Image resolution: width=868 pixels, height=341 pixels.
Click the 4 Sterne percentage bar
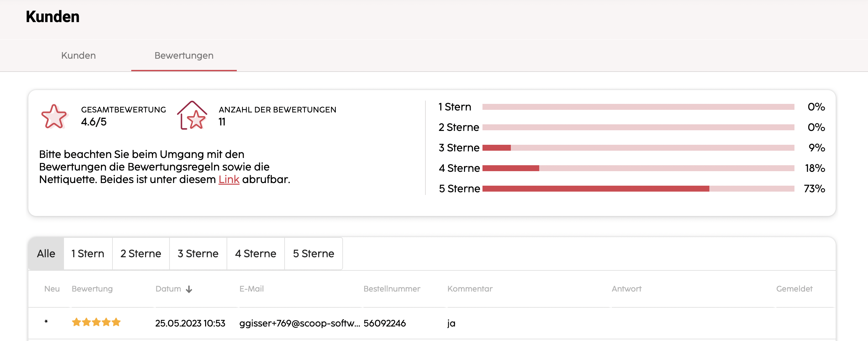(x=638, y=168)
